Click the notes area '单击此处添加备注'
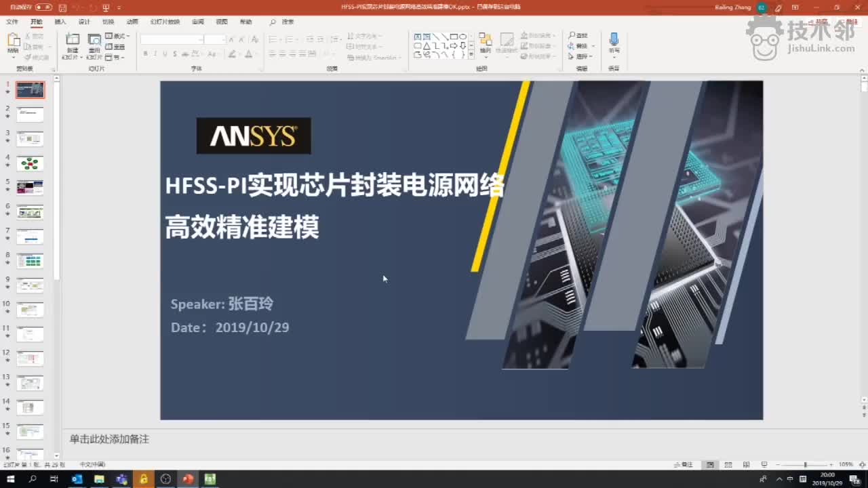 pos(109,439)
